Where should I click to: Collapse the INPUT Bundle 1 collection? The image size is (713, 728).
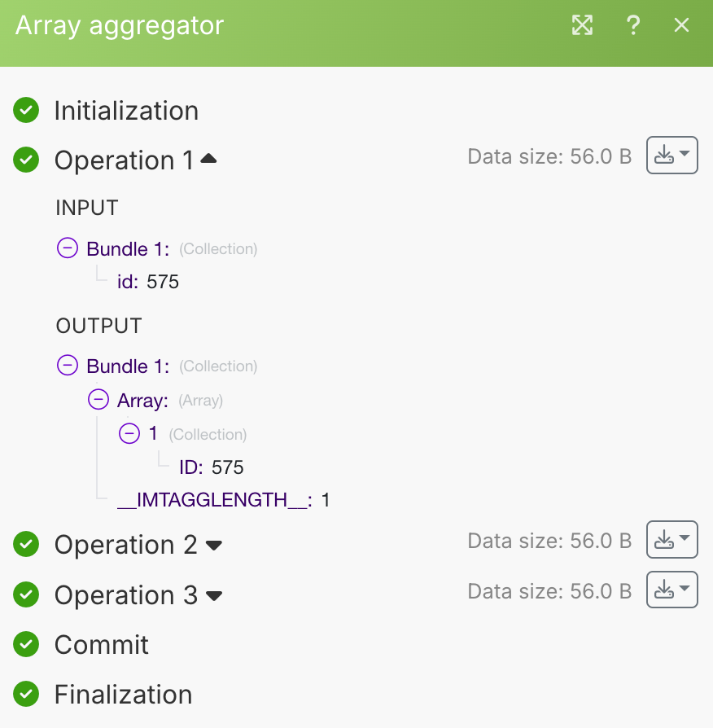[68, 248]
